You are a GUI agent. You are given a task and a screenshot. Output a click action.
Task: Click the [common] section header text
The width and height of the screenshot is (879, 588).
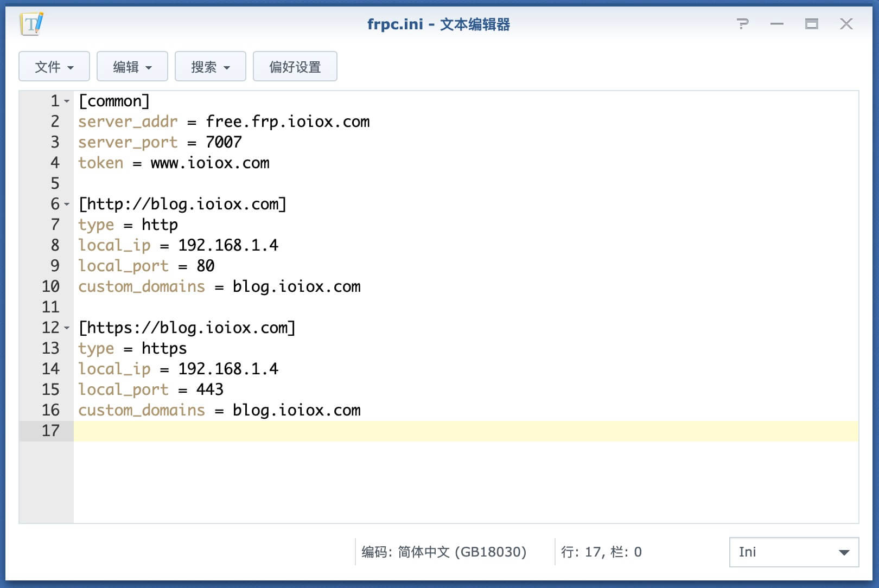(114, 101)
